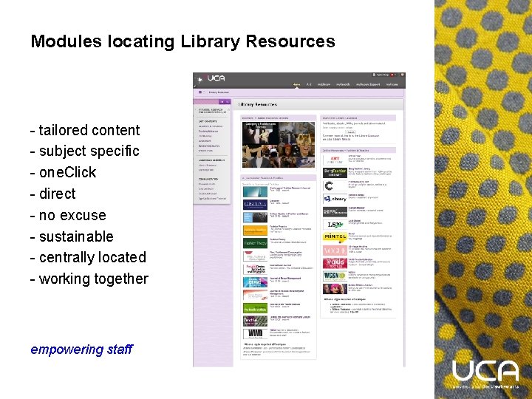Open the Textile journal cover thumbnail

[255, 321]
